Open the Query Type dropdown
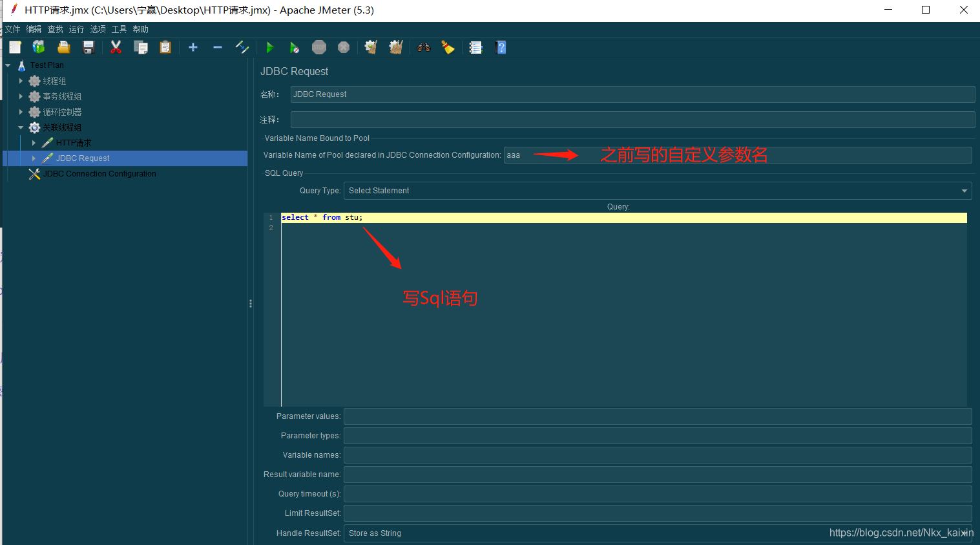Viewport: 980px width, 545px height. coord(658,191)
